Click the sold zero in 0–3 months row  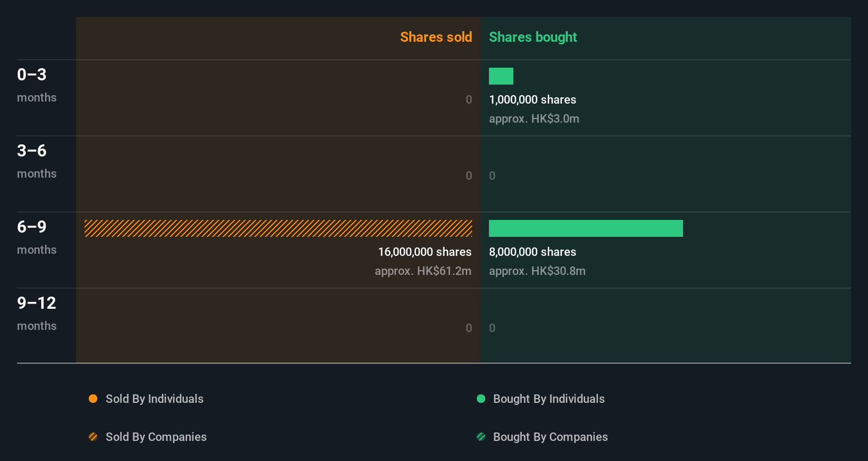pyautogui.click(x=469, y=100)
